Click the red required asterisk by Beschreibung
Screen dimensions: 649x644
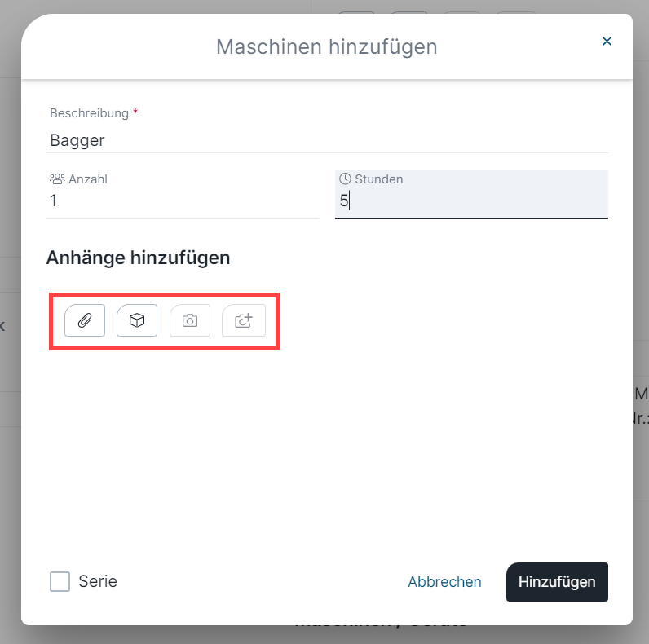tap(135, 112)
